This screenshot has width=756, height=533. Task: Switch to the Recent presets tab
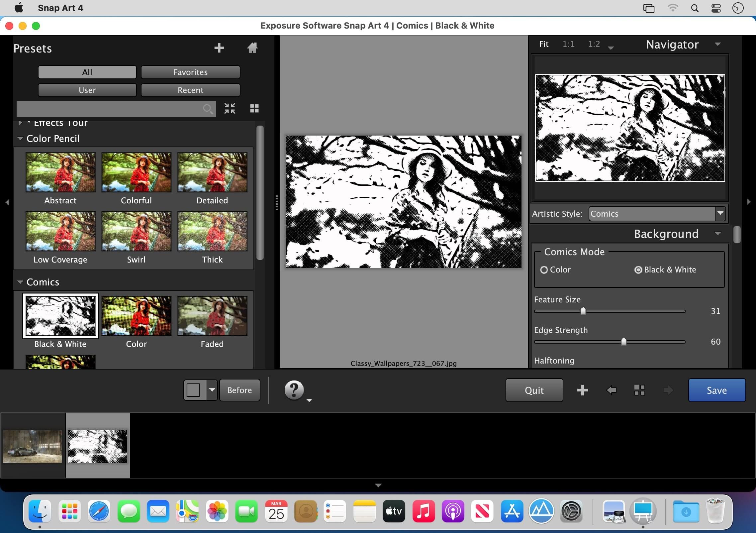pyautogui.click(x=190, y=90)
